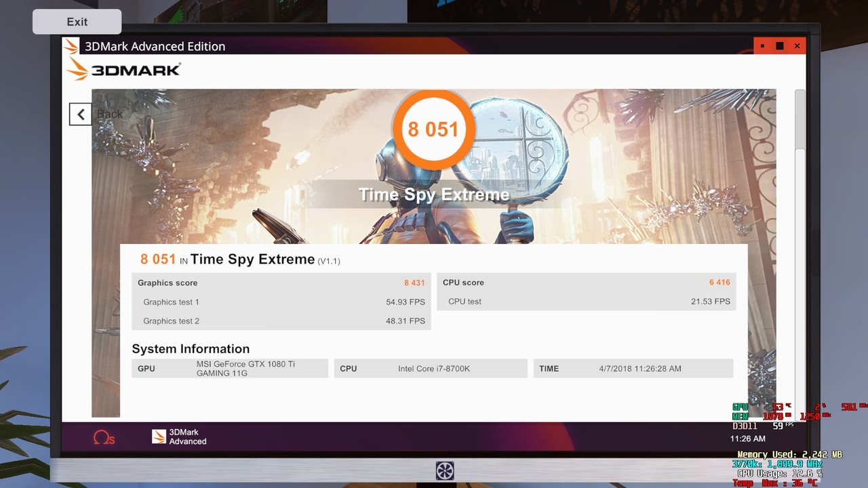Click the 21.53 FPS value
The width and height of the screenshot is (868, 488).
[x=711, y=302]
